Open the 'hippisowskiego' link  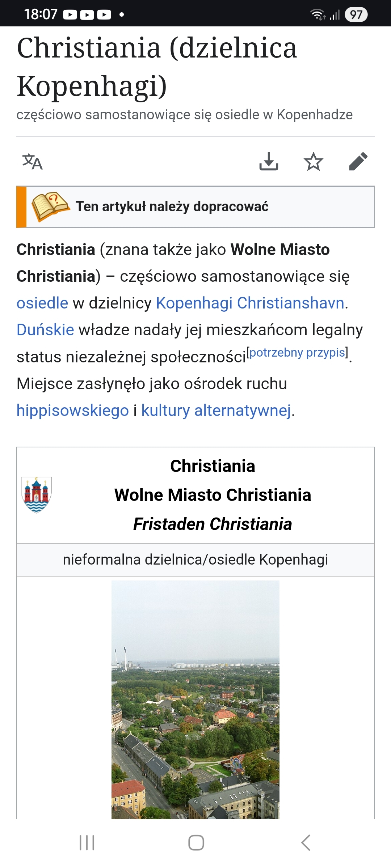73,410
